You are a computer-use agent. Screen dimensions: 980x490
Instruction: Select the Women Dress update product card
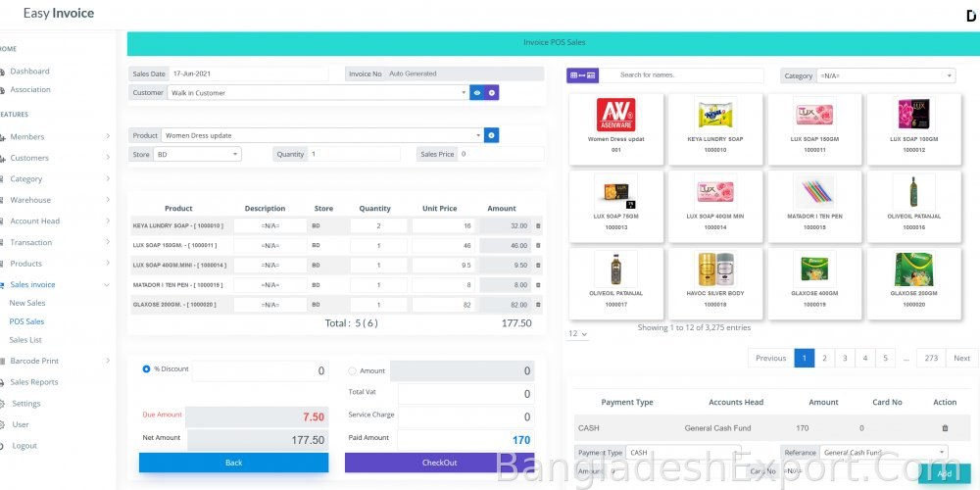tap(616, 129)
